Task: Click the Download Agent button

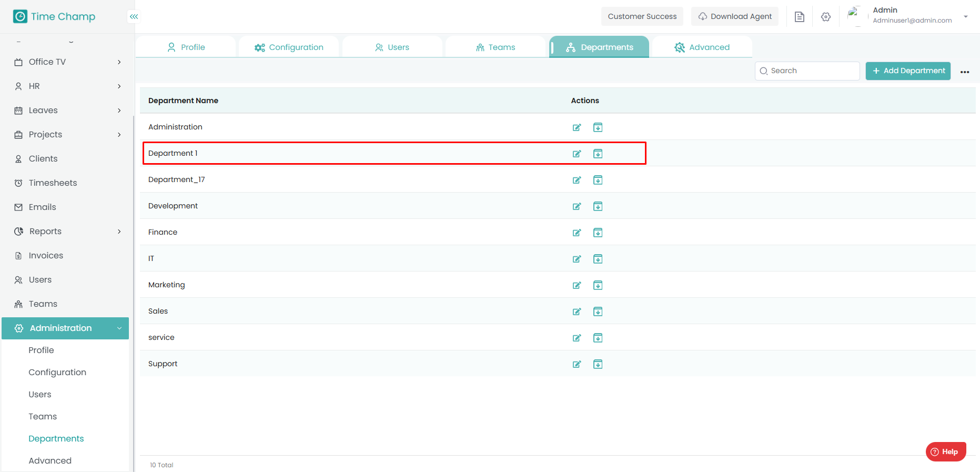Action: 735,16
